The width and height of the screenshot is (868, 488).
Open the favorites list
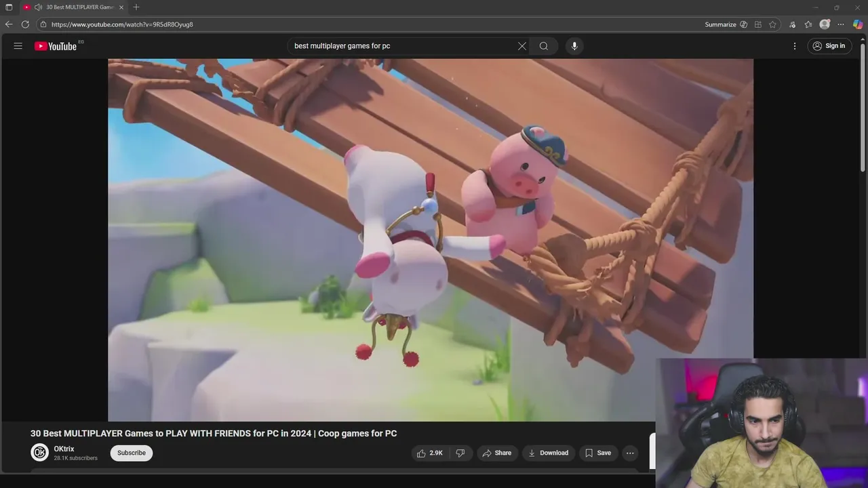(x=808, y=24)
